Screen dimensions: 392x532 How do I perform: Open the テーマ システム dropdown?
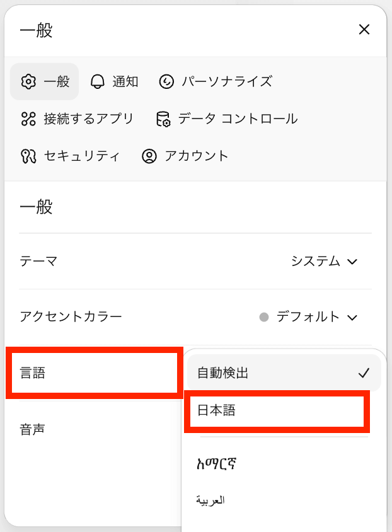pos(324,261)
